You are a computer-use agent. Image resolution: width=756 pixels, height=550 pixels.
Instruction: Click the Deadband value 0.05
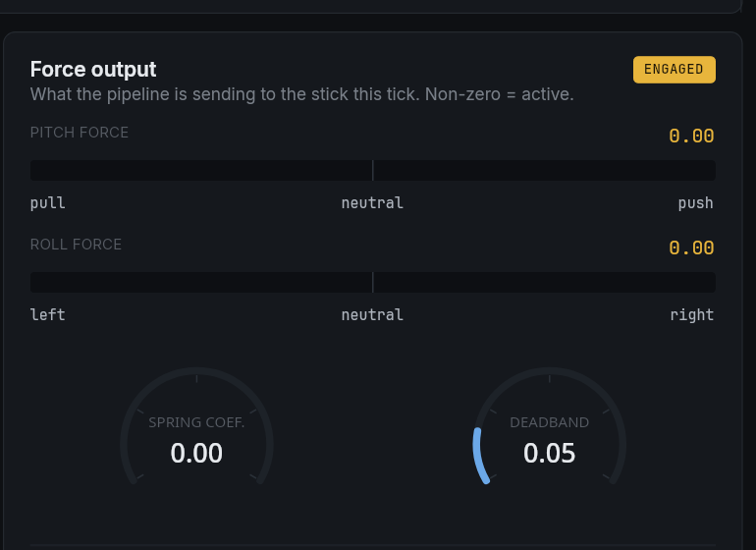pos(549,454)
